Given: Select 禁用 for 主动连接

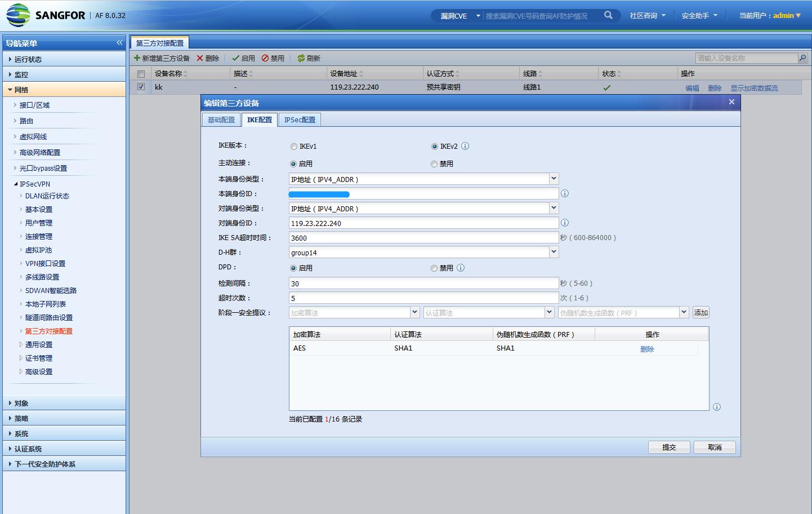Looking at the screenshot, I should pos(434,164).
